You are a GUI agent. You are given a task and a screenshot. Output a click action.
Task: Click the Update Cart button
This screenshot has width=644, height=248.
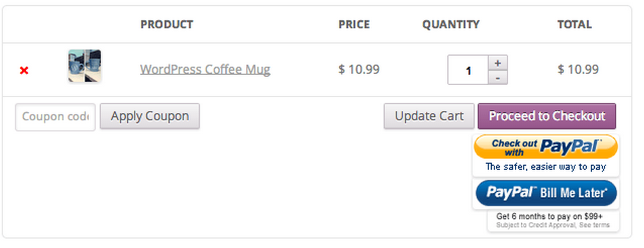click(x=429, y=116)
